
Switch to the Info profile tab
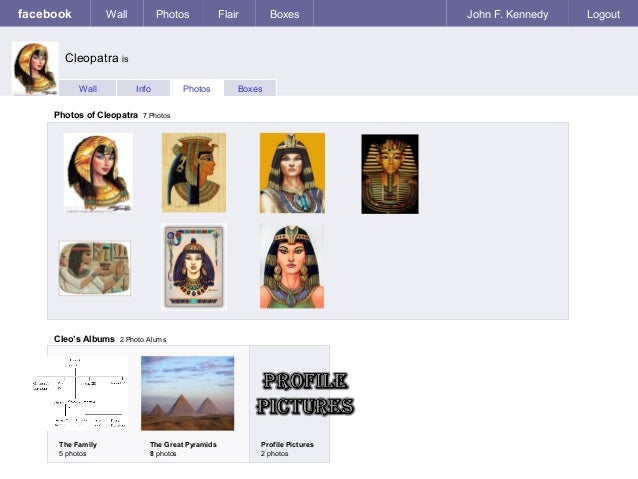[143, 88]
